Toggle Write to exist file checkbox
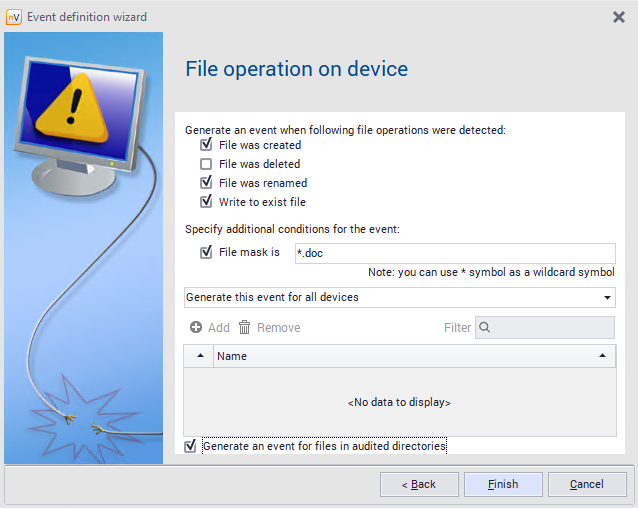 click(206, 202)
